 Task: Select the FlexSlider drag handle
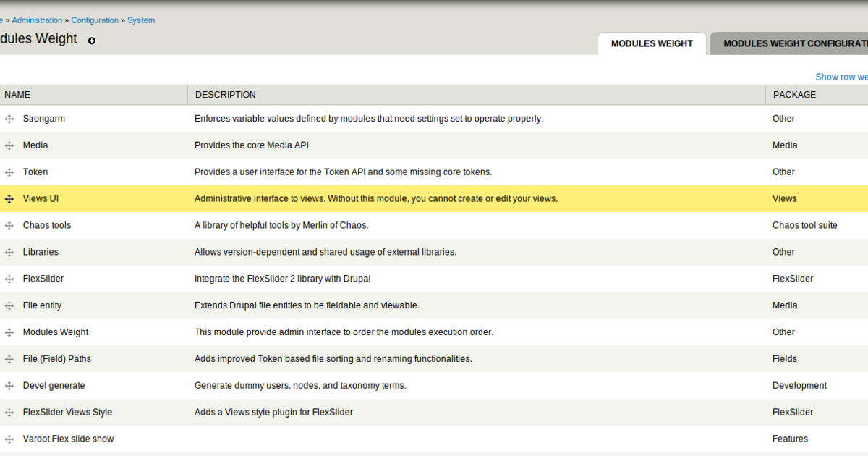tap(9, 279)
